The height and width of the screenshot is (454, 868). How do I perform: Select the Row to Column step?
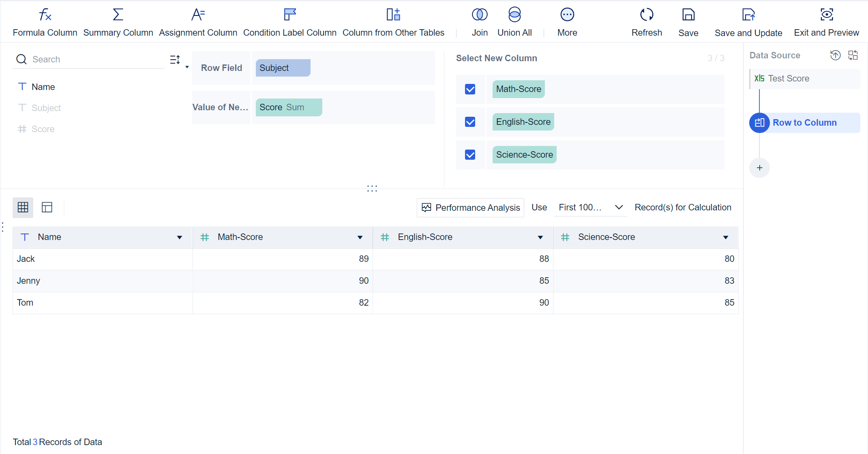(x=805, y=123)
